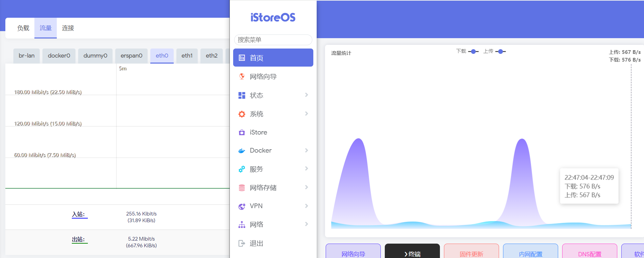644x258 pixels.
Task: Click the 下载: 576 B/s header readout
Action: [x=625, y=60]
